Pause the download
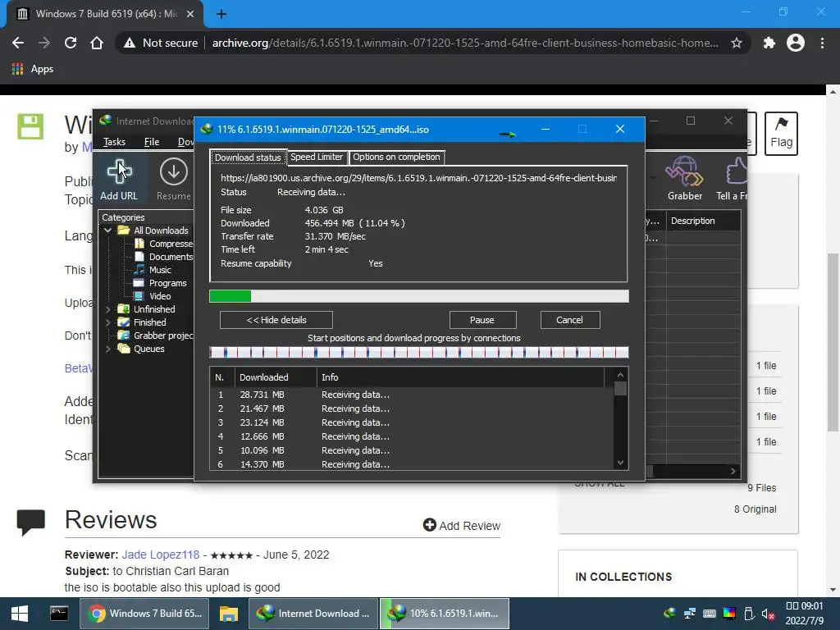 pos(482,320)
